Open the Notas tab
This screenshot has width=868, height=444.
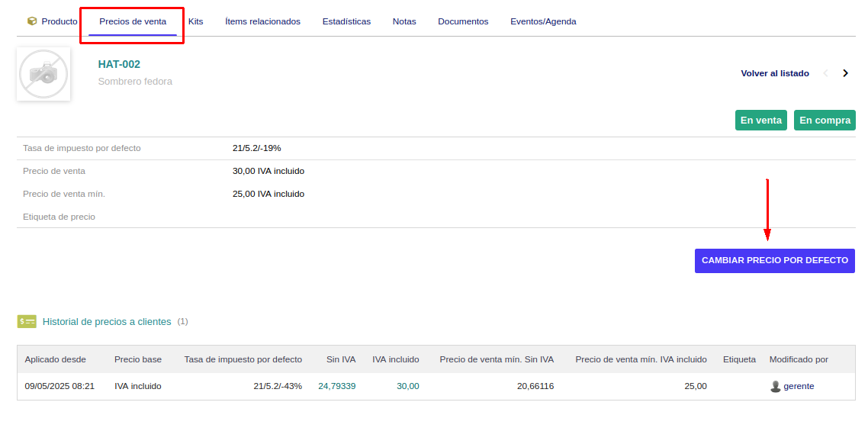[404, 21]
